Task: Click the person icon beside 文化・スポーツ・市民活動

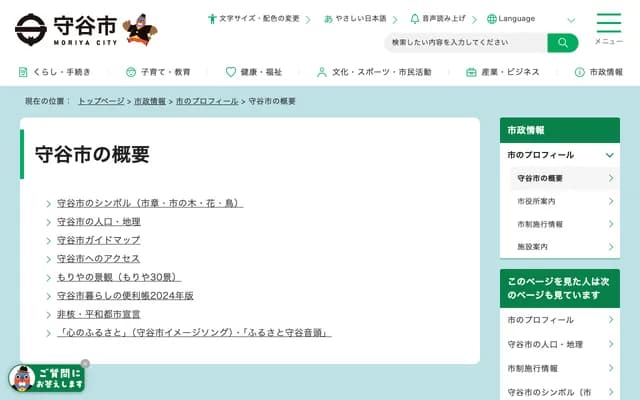Action: [x=322, y=72]
